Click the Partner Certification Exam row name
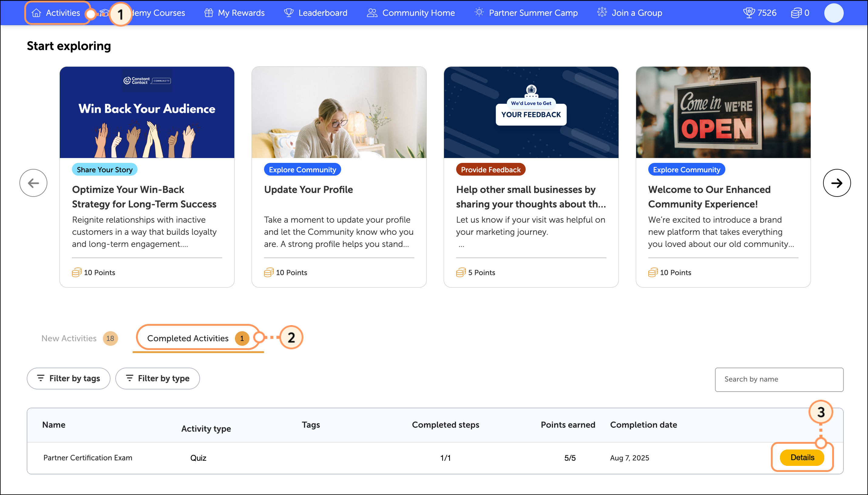This screenshot has width=868, height=495. [x=88, y=458]
